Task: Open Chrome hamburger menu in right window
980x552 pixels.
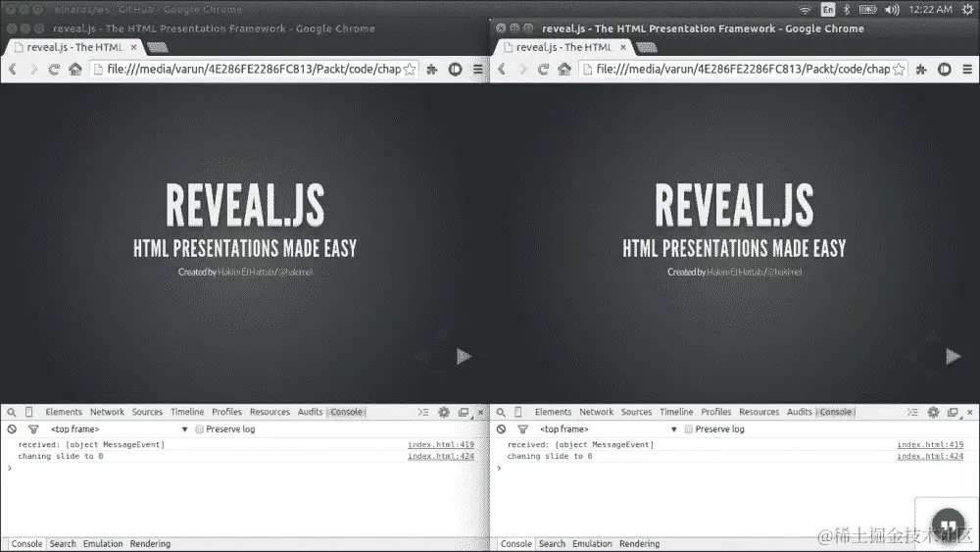Action: tap(967, 70)
